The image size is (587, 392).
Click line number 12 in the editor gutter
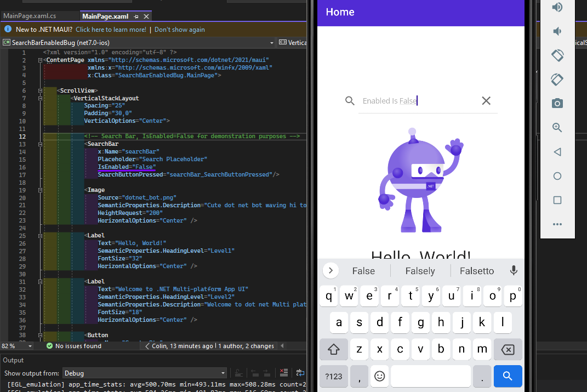[22, 137]
